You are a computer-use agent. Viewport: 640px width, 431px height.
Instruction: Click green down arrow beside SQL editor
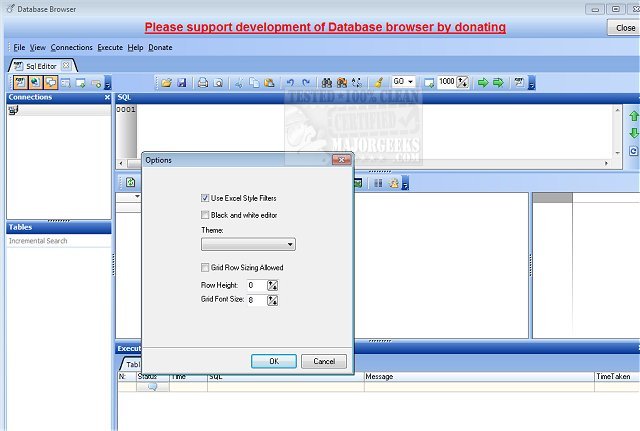tap(634, 133)
